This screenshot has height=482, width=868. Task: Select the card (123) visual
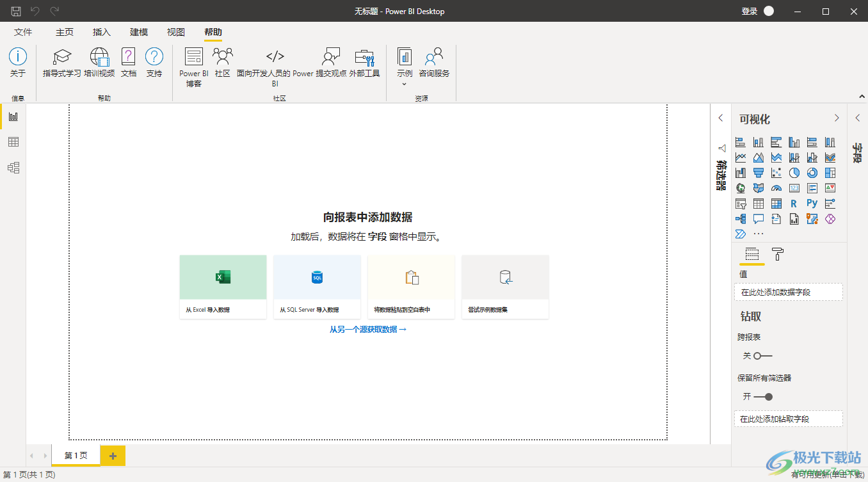[x=794, y=188]
